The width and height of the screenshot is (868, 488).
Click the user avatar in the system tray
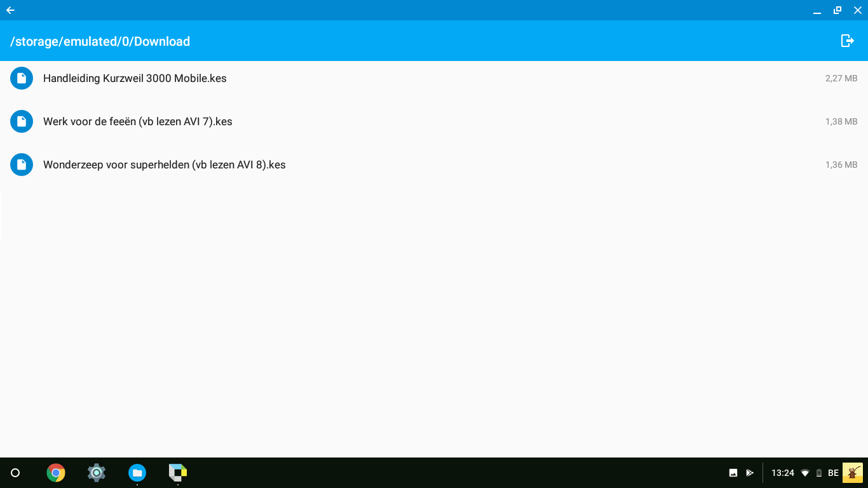pyautogui.click(x=853, y=473)
